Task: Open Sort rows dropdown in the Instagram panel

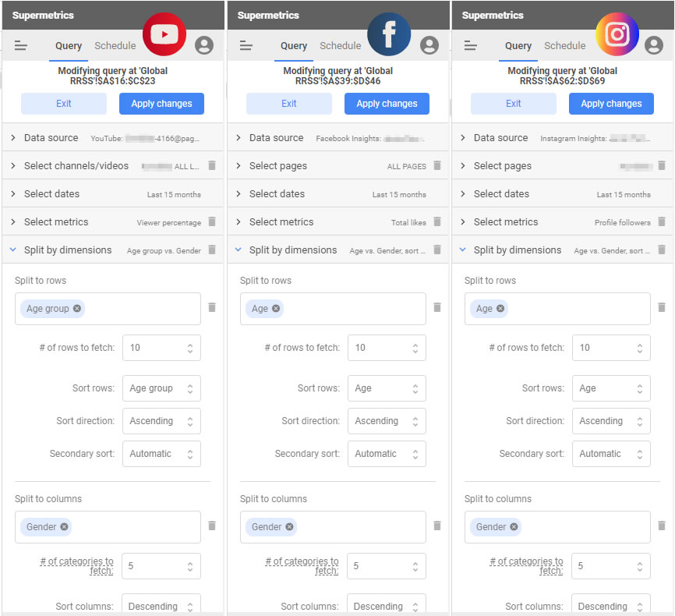Action: click(611, 388)
